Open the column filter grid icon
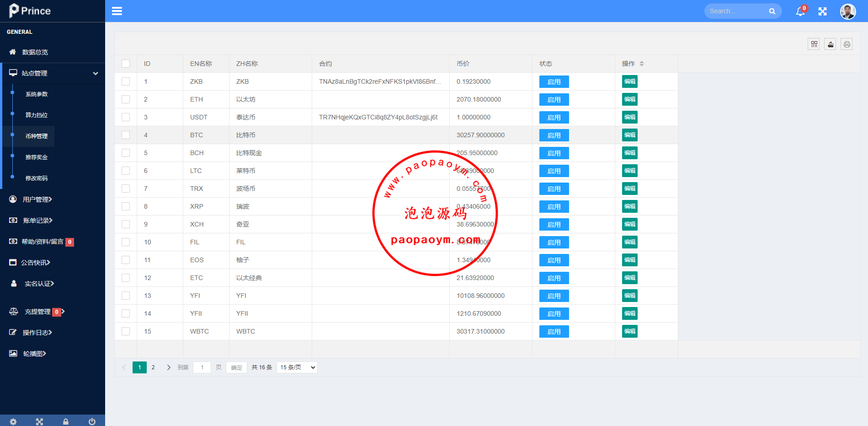This screenshot has width=868, height=426. pyautogui.click(x=814, y=44)
